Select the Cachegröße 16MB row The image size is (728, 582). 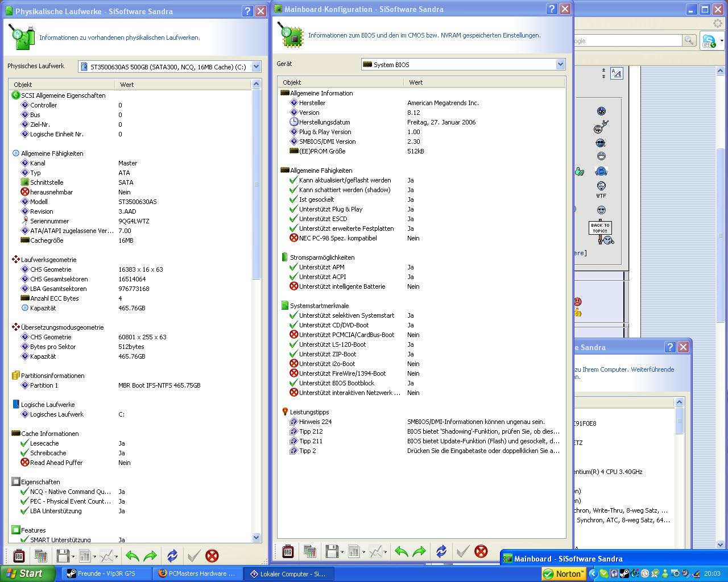[x=130, y=240]
